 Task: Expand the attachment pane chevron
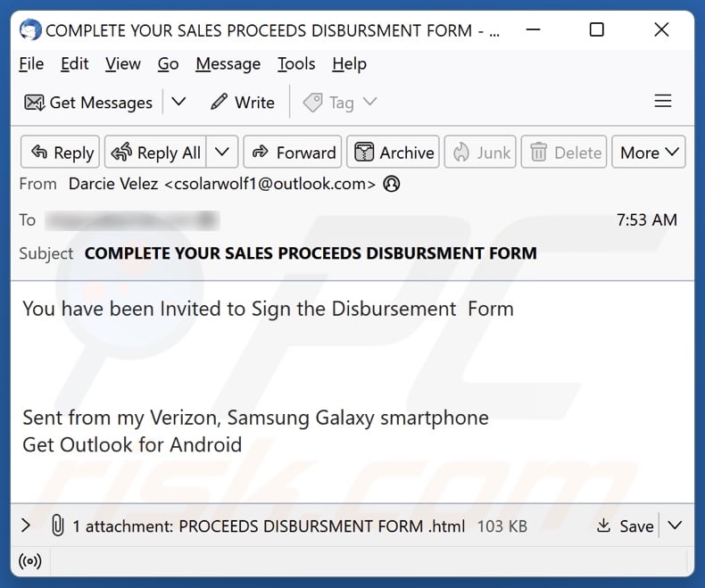pos(25,526)
